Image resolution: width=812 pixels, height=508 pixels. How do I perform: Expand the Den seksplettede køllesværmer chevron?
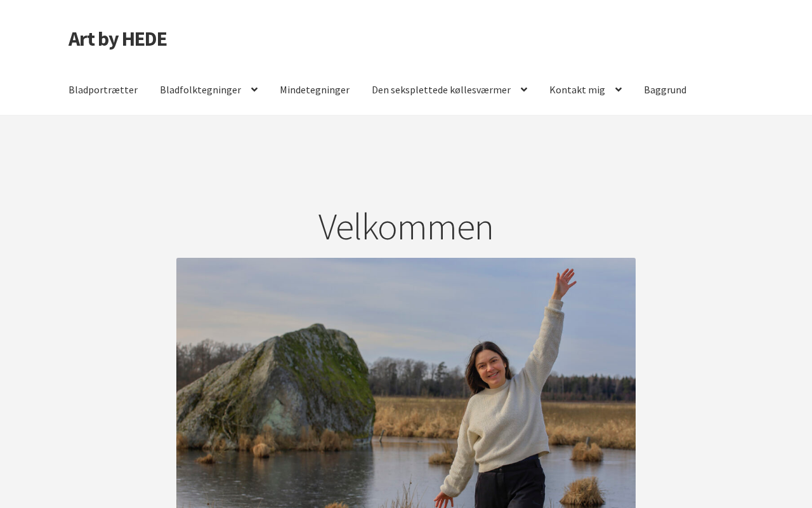[524, 90]
